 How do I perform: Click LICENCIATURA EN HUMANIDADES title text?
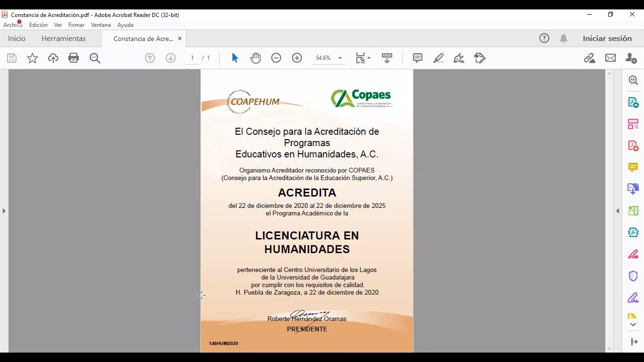pos(307,242)
